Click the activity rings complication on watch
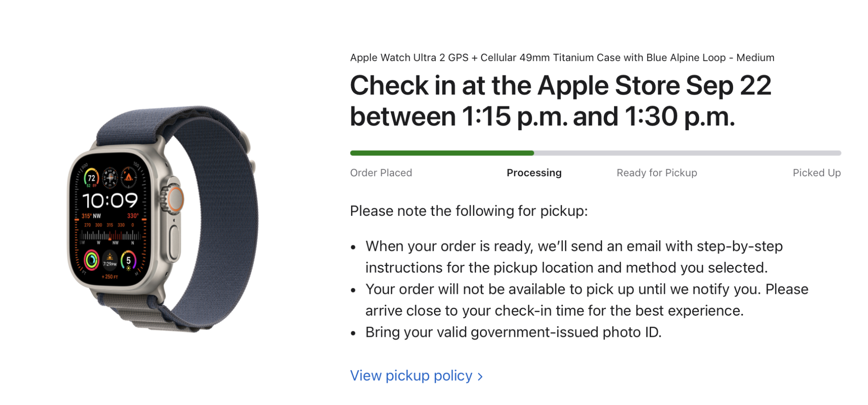Viewport: 868px width, 405px height. 92,260
